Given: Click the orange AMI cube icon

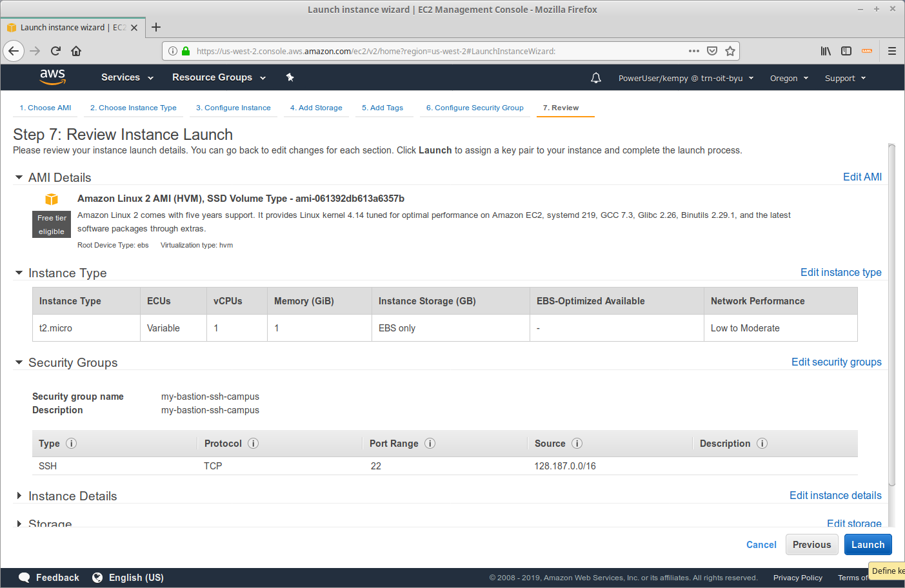Looking at the screenshot, I should click(52, 199).
